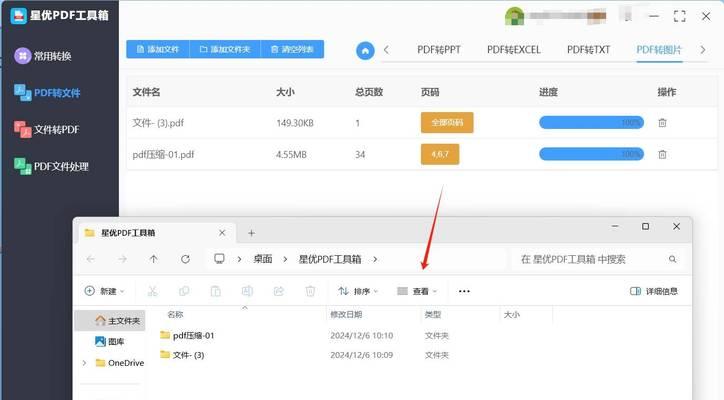Image resolution: width=724 pixels, height=400 pixels.
Task: Show previous conversion tabs with left chevron
Action: pyautogui.click(x=386, y=50)
